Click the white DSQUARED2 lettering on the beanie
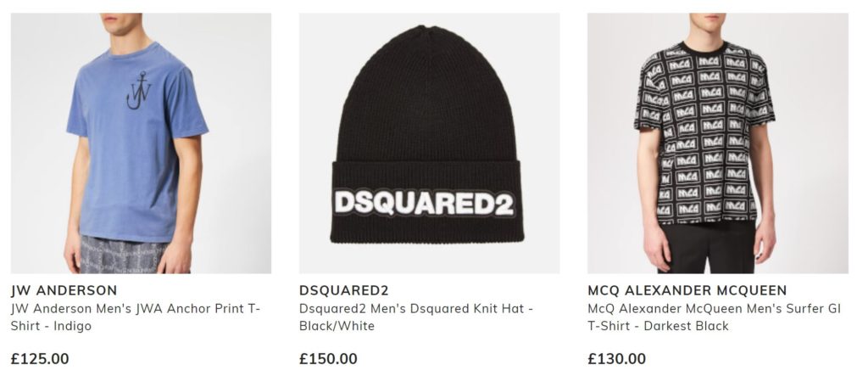This screenshot has width=868, height=387. pyautogui.click(x=425, y=203)
